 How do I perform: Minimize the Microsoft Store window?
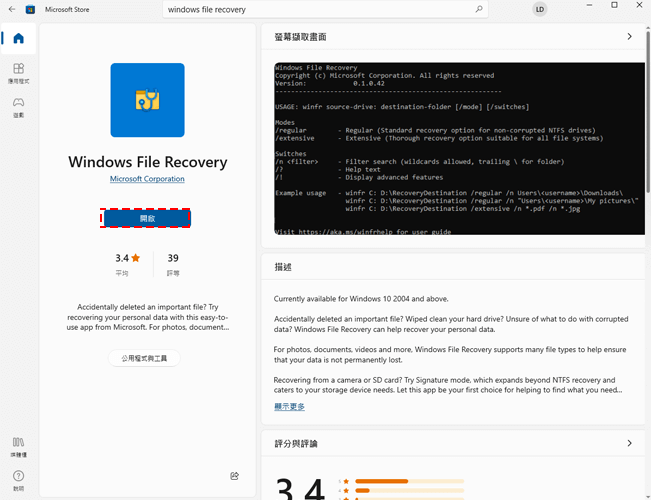(x=590, y=5)
